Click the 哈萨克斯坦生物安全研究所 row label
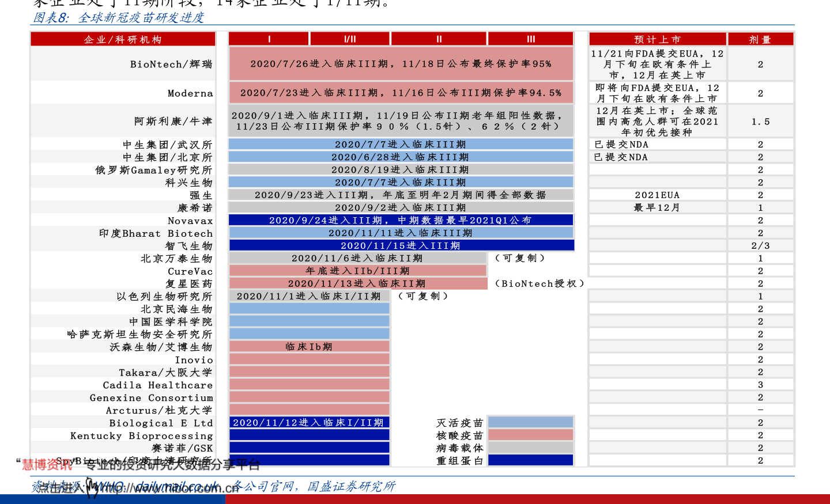 [x=140, y=335]
